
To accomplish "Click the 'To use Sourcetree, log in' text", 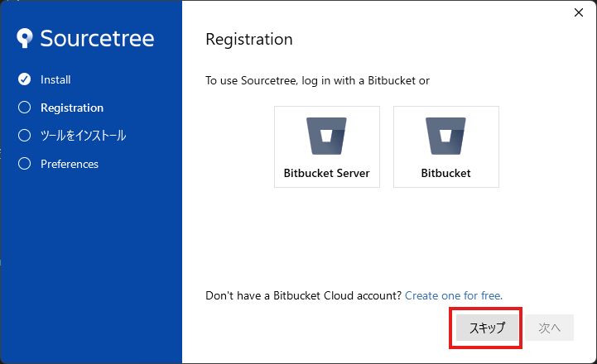I will coord(317,80).
